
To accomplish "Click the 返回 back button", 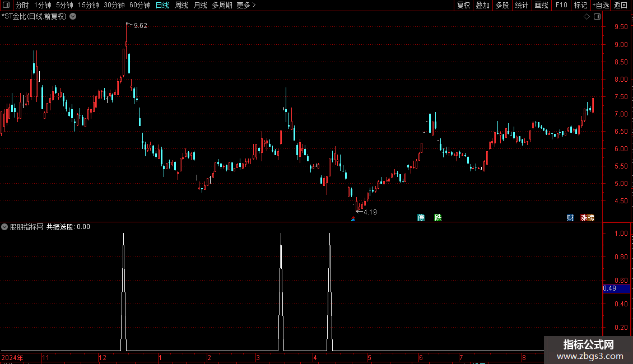I will coord(621,5).
